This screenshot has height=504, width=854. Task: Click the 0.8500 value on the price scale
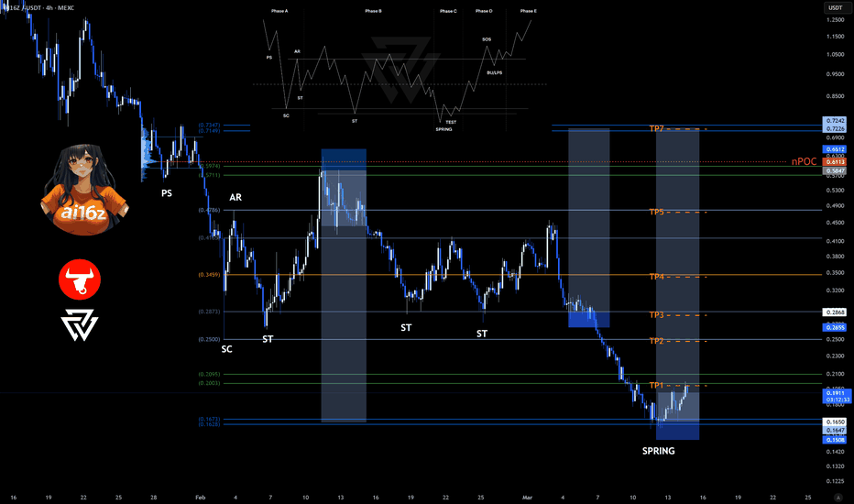pos(835,96)
